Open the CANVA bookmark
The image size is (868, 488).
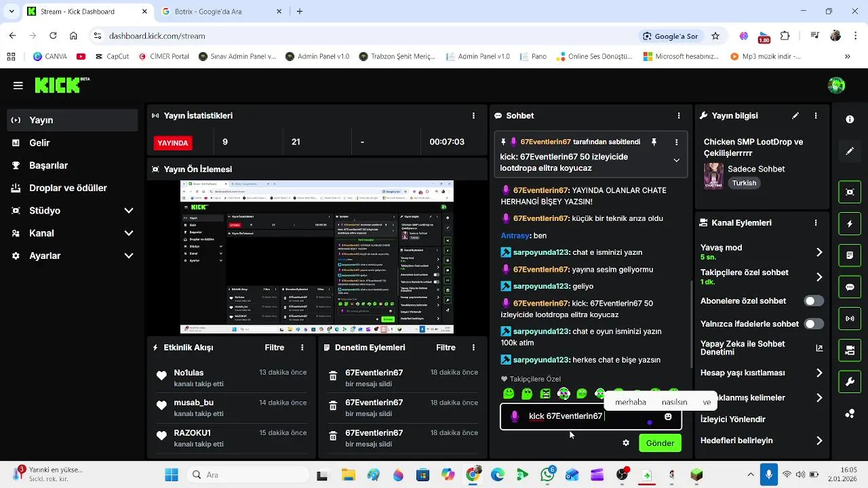pos(50,57)
